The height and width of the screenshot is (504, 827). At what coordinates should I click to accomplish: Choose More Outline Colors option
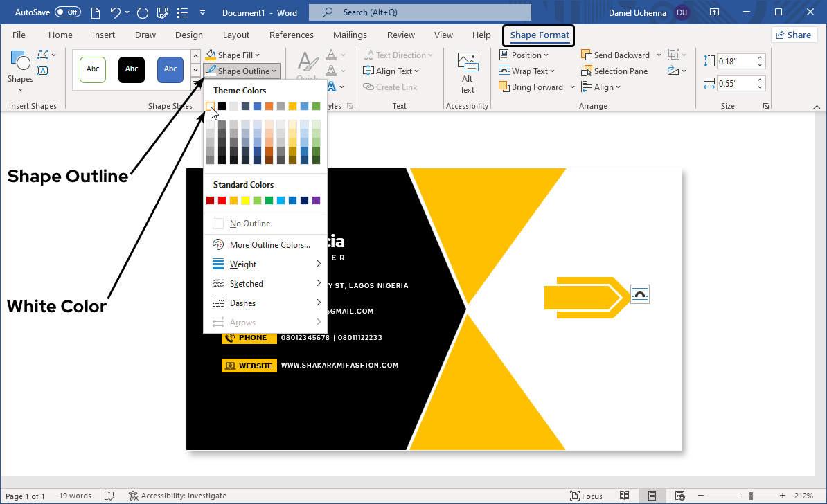point(269,245)
